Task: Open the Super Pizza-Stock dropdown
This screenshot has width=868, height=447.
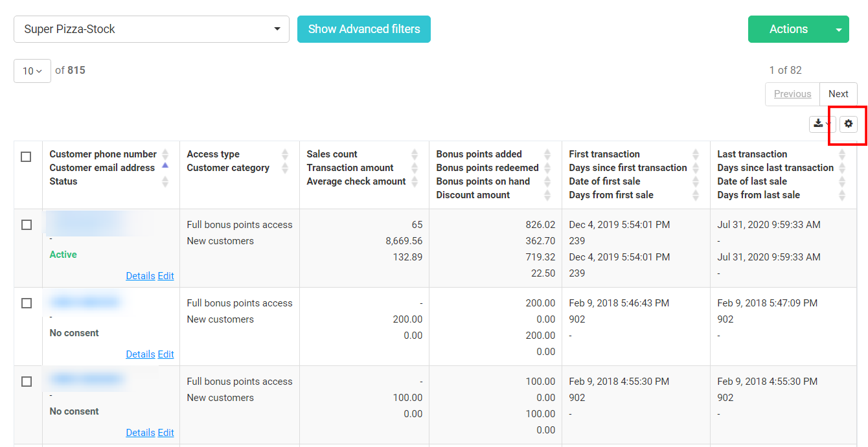Action: (152, 29)
